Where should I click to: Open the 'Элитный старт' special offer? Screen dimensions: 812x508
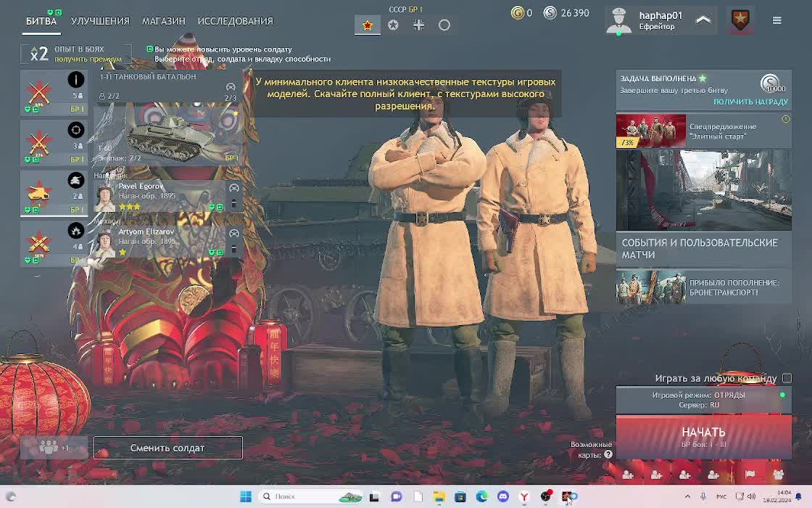703,131
